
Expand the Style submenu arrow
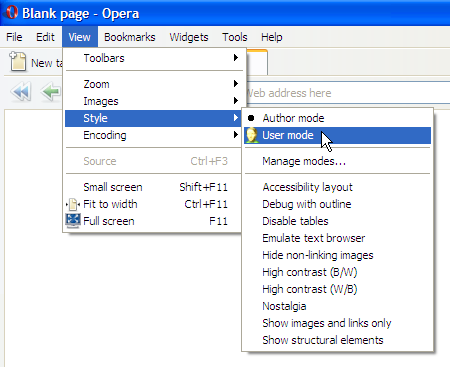pyautogui.click(x=236, y=118)
